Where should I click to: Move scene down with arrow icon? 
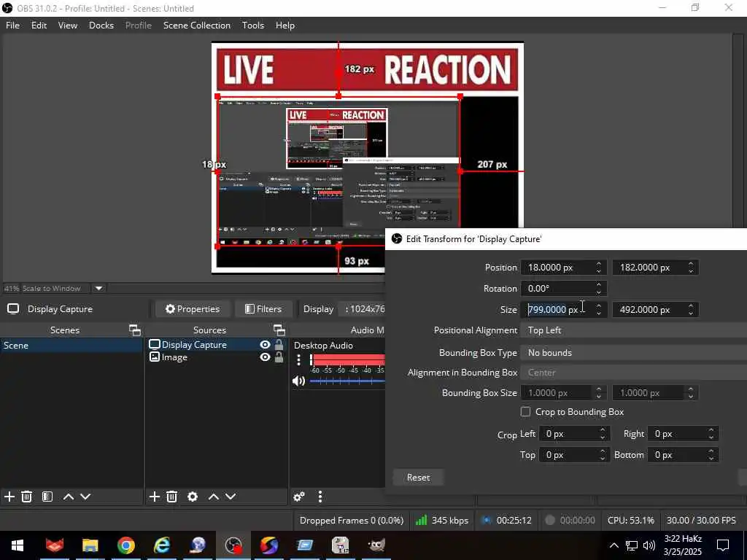85,497
